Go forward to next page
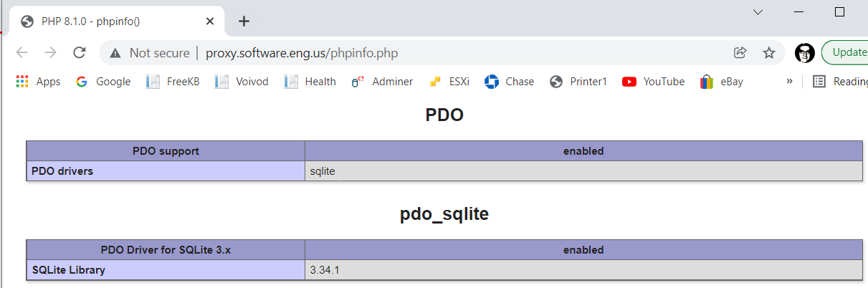This screenshot has height=288, width=868. (x=50, y=52)
